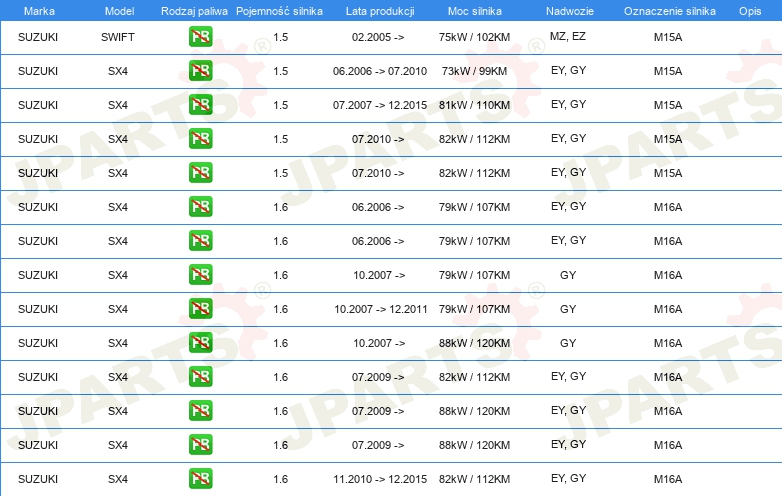
Task: Select the 1.5 capacity in the SWIFT row
Action: [x=281, y=37]
